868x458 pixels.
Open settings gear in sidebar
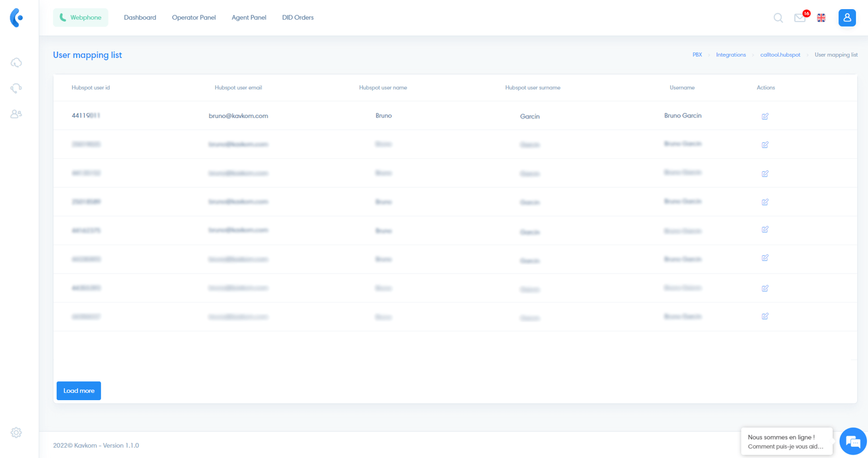point(16,432)
